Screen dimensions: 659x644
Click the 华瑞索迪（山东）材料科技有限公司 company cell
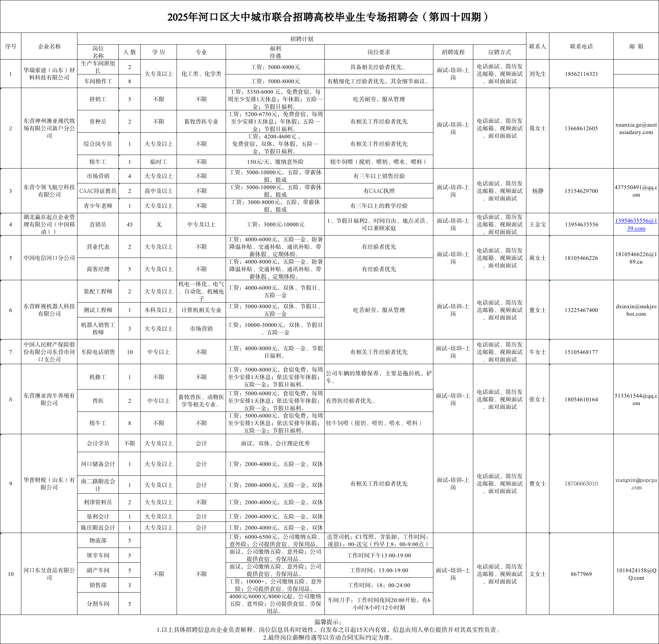click(49, 74)
